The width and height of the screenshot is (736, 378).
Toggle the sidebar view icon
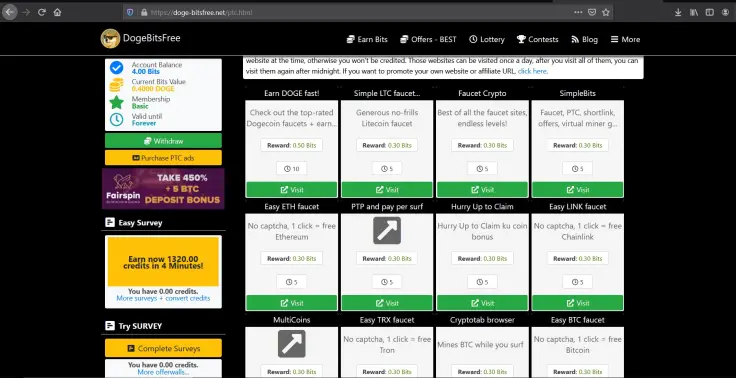pyautogui.click(x=709, y=13)
